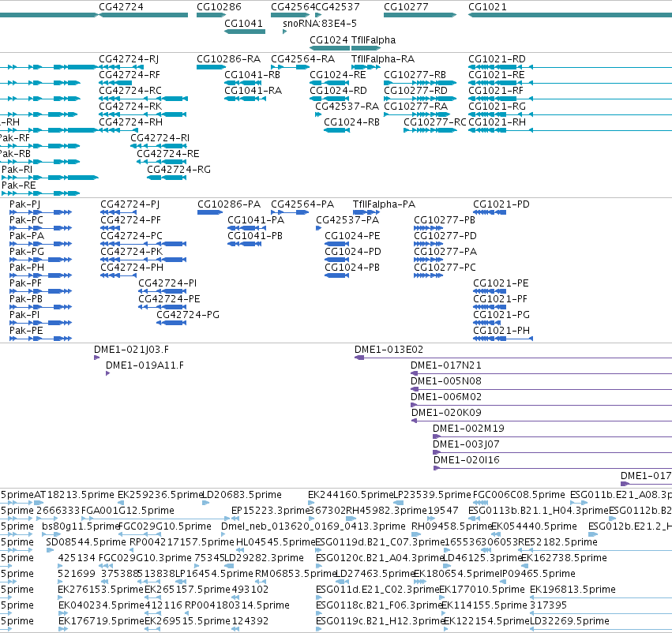Screen dimensions: 672x633
Task: Select protein CG10286-PA
Action: [229, 204]
